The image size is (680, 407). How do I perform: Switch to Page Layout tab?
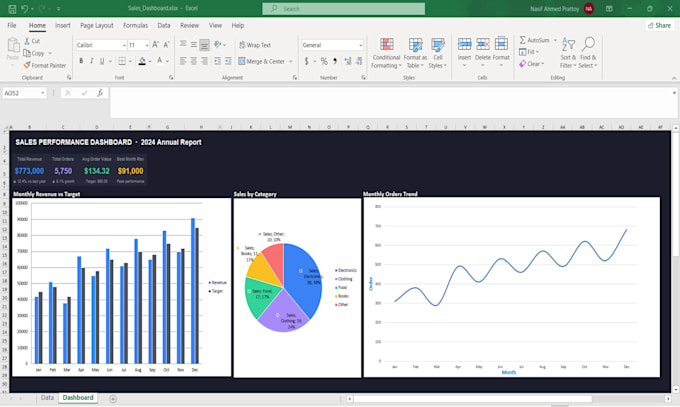[97, 26]
